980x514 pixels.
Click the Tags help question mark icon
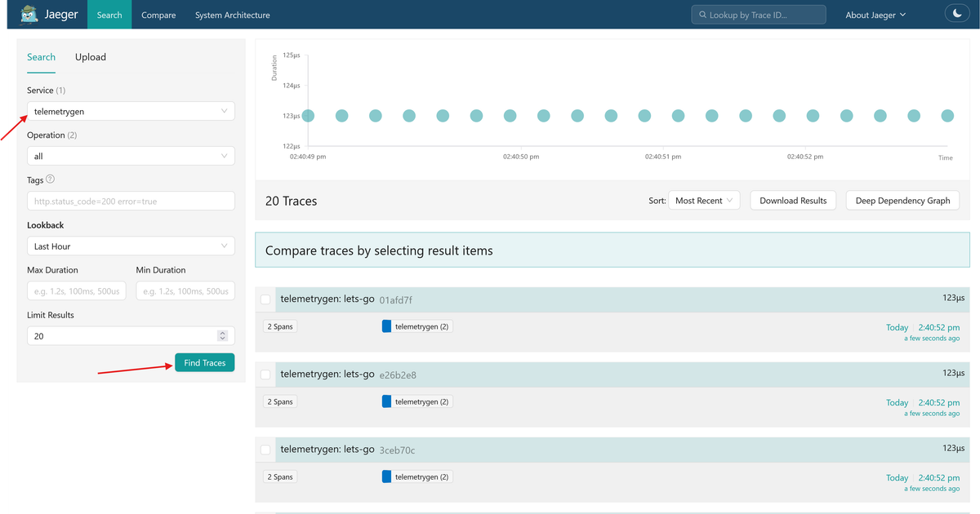click(x=51, y=179)
